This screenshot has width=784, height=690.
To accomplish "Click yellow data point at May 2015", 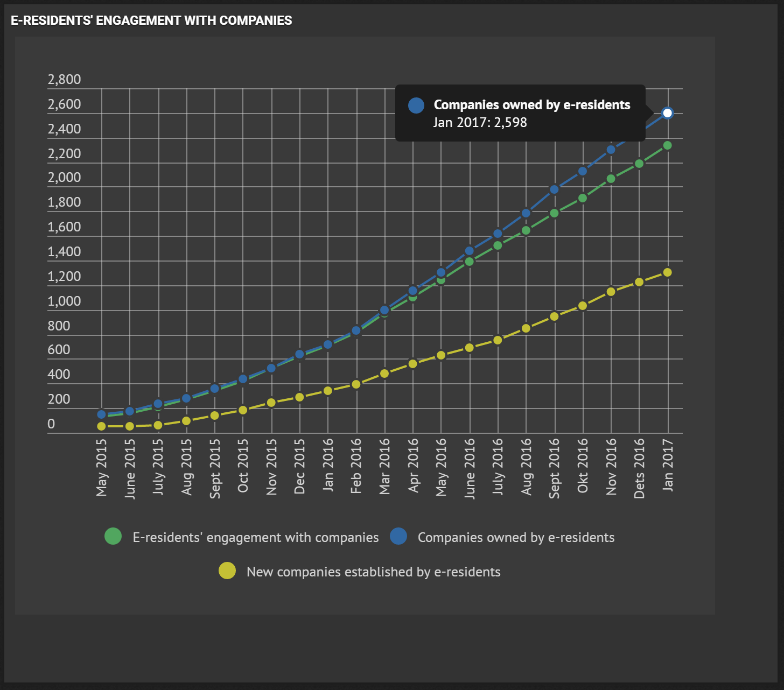I will point(101,426).
